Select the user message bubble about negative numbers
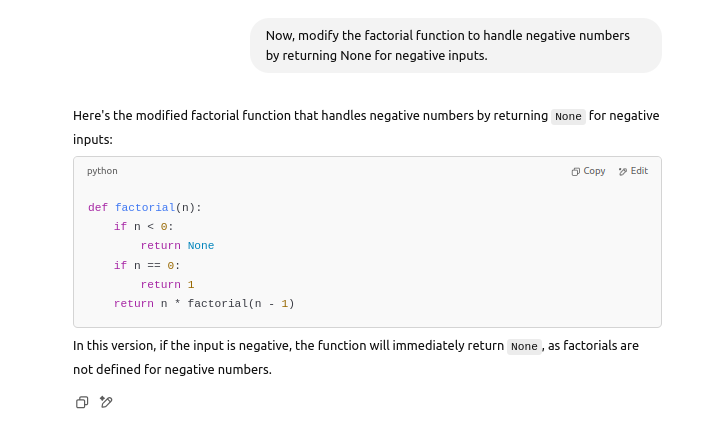The height and width of the screenshot is (431, 705). (455, 45)
